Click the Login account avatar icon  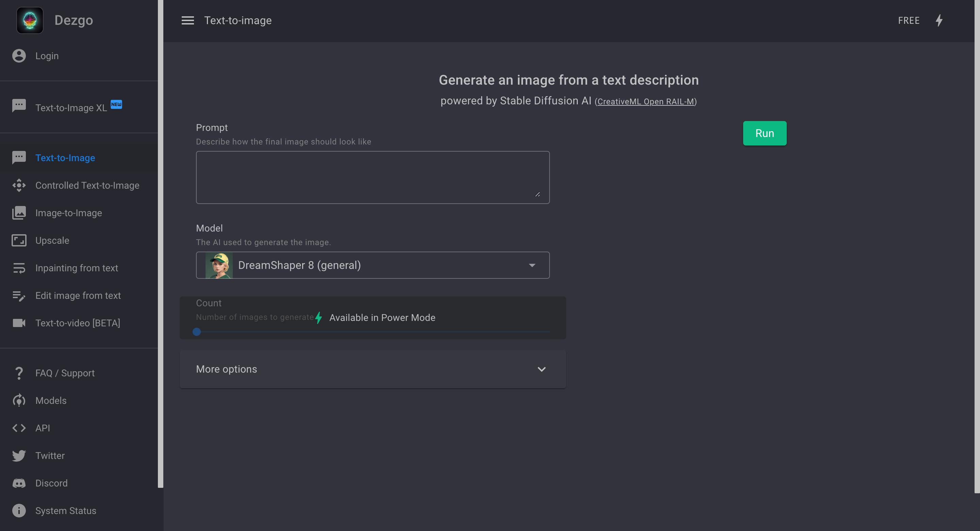pos(19,56)
